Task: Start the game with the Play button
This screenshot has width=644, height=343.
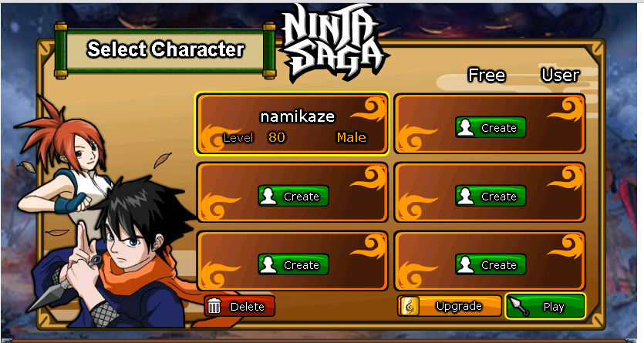Action: [546, 306]
